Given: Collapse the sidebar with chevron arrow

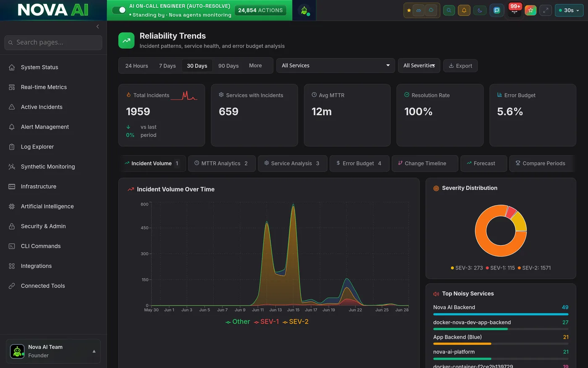Looking at the screenshot, I should coord(97,26).
